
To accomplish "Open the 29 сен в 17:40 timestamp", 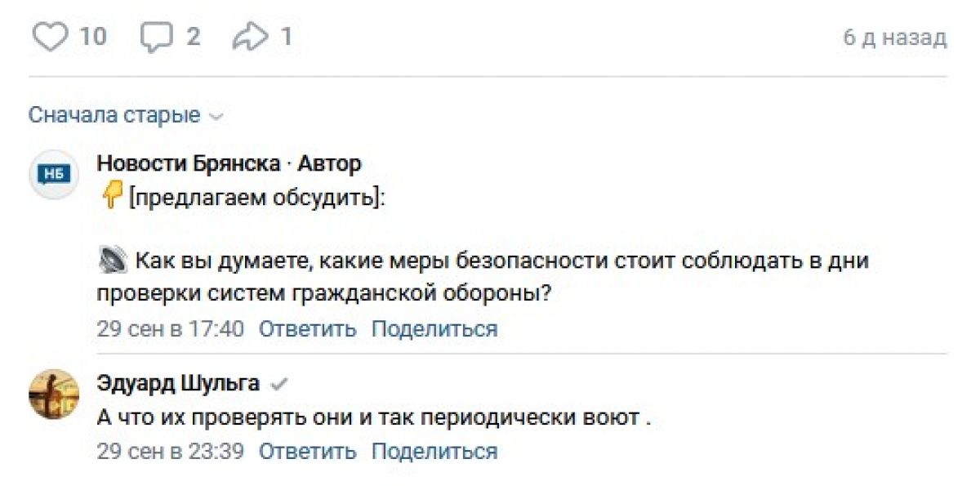I will click(170, 329).
